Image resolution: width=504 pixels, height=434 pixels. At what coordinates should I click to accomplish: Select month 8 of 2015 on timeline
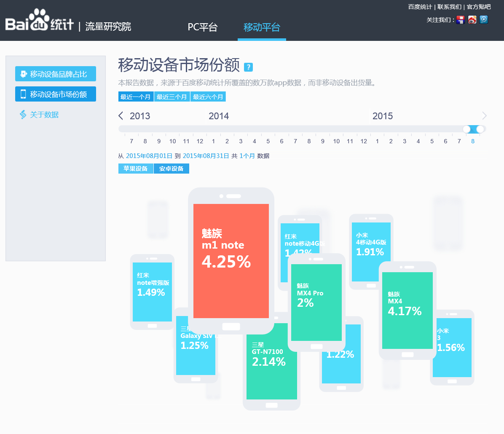coord(473,141)
